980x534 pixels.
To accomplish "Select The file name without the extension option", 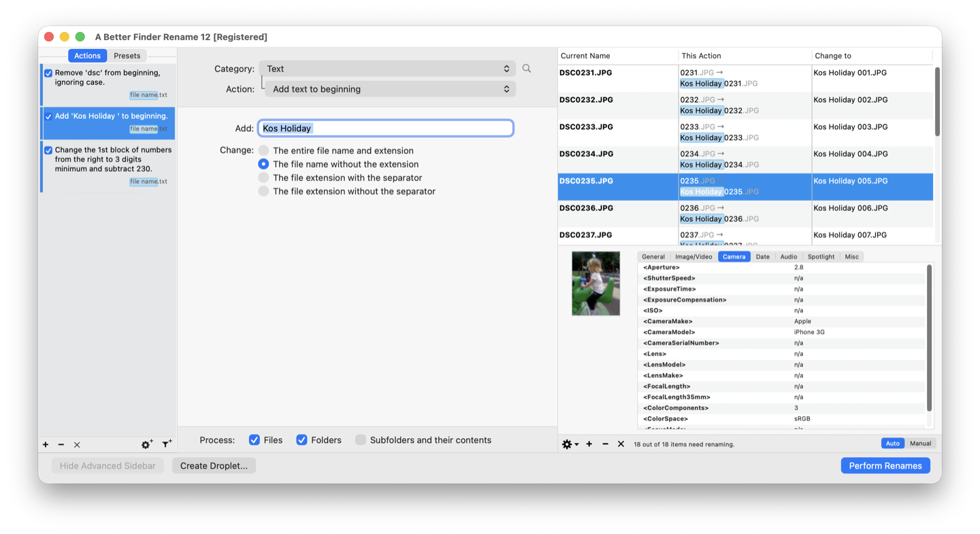I will (x=263, y=164).
